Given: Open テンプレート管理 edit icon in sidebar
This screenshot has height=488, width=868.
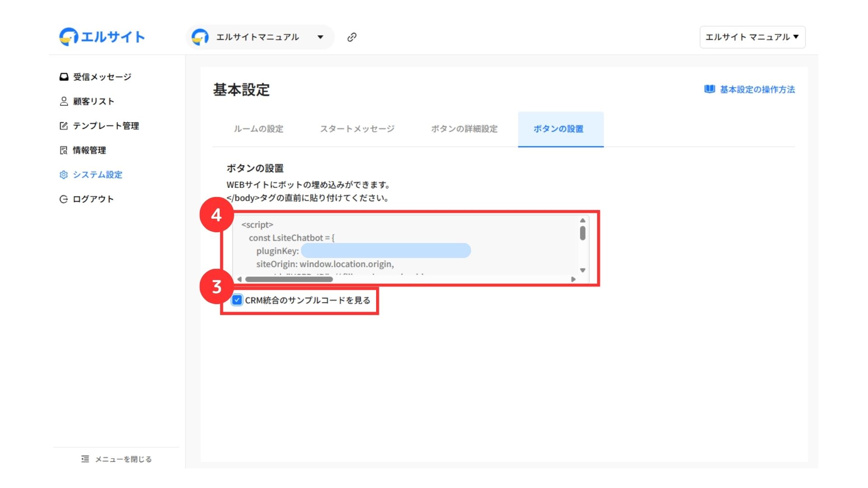Looking at the screenshot, I should point(64,126).
